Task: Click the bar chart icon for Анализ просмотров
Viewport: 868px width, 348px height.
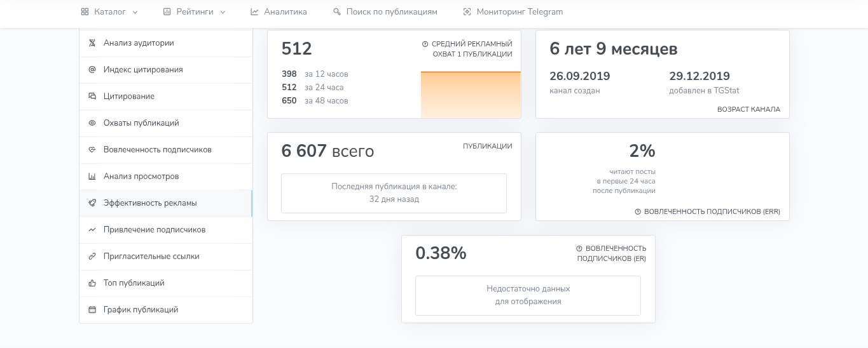Action: [92, 177]
